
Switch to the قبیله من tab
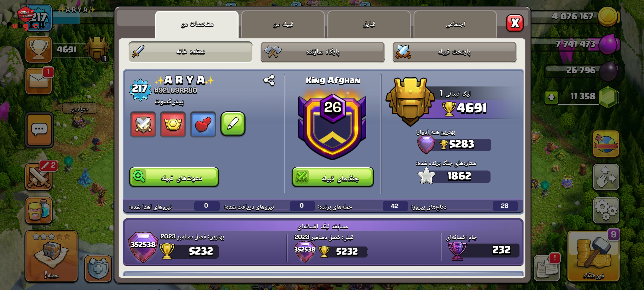click(283, 24)
